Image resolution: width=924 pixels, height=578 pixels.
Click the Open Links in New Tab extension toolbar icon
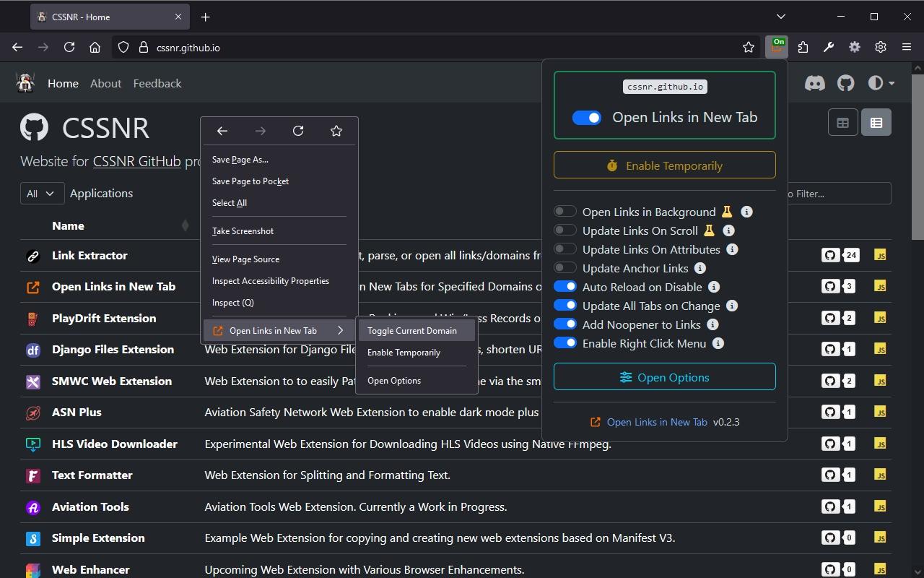coord(777,47)
